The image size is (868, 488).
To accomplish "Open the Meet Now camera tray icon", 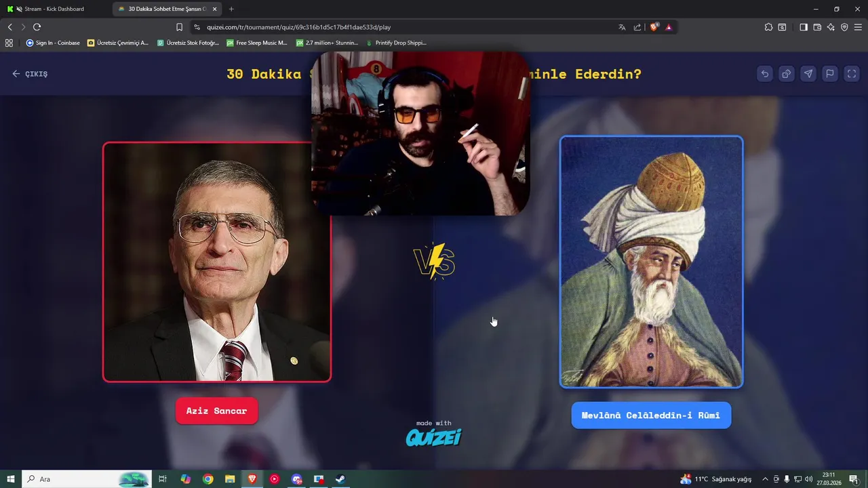I will 776,479.
